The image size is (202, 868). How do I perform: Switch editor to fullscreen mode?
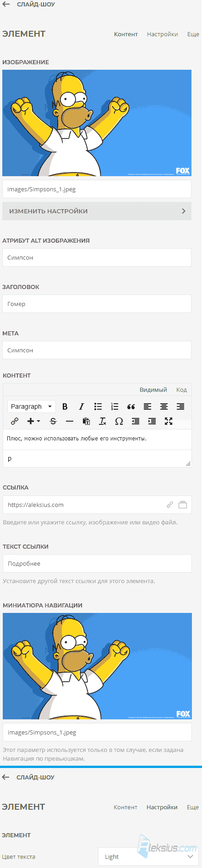pos(169,421)
